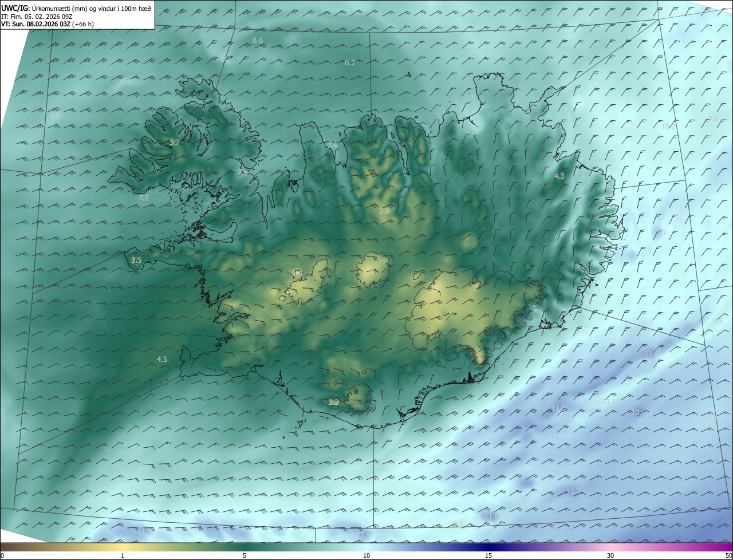Click the 3.2 value near the south coast
Screen dimensions: 733x560
coord(333,403)
